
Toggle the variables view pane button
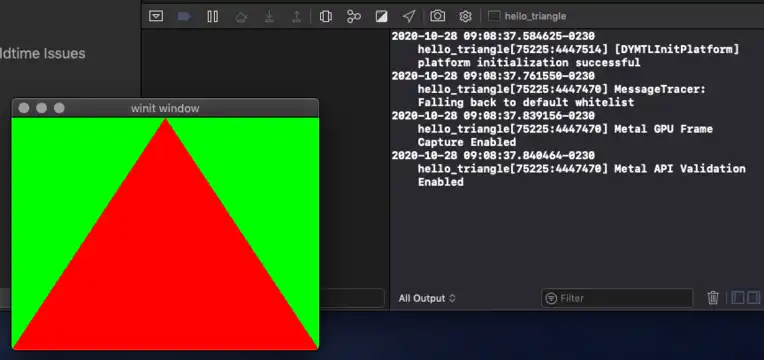coord(738,298)
